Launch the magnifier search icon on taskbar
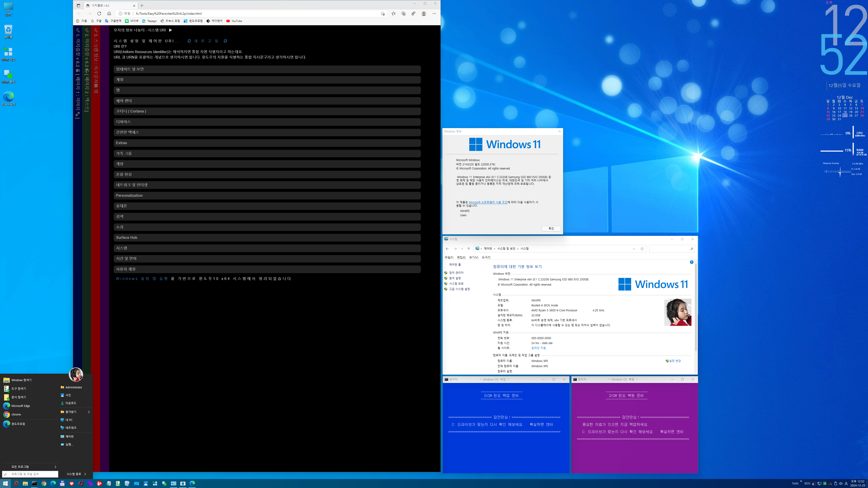This screenshot has height=488, width=868. pos(16,484)
